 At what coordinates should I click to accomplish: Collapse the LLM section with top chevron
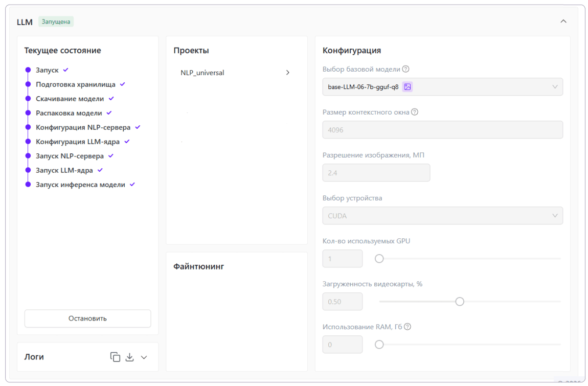point(563,21)
